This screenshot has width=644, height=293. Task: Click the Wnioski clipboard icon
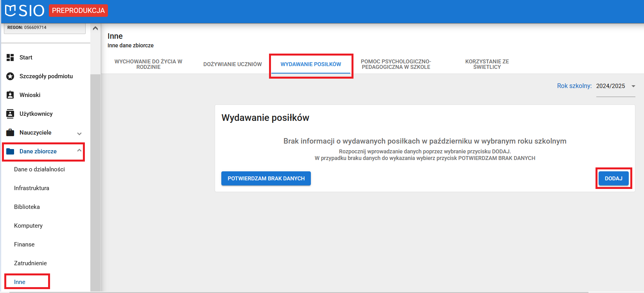click(10, 95)
